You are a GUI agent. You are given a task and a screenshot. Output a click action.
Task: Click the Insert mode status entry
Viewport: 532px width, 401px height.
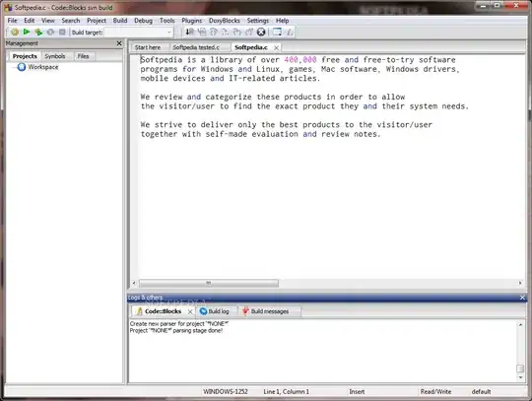(x=357, y=391)
